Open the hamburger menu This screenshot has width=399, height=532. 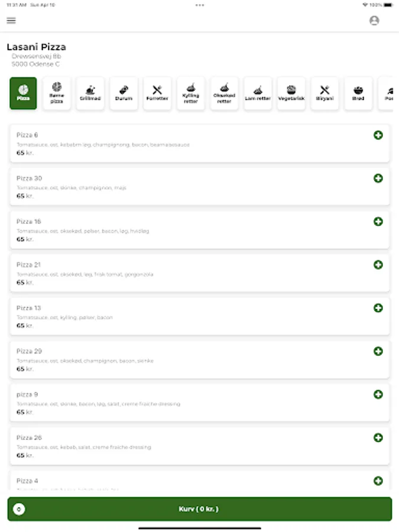pos(11,21)
